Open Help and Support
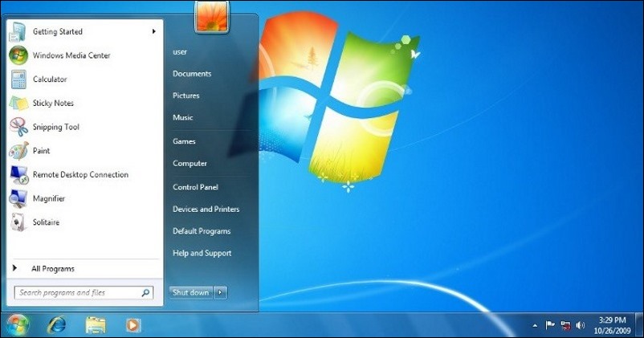Viewport: 644px width, 338px height. point(202,254)
